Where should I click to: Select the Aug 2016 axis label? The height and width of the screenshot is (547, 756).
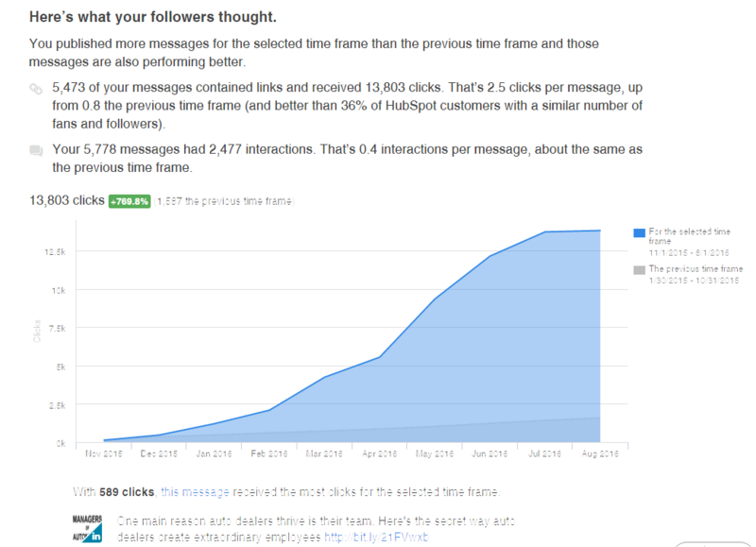600,453
